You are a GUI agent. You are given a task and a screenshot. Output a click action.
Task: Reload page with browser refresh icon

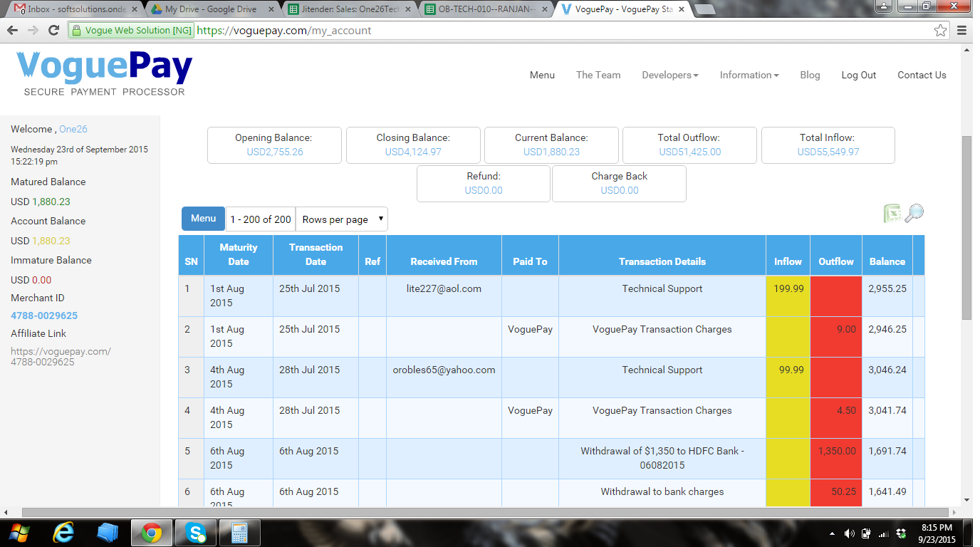tap(53, 31)
